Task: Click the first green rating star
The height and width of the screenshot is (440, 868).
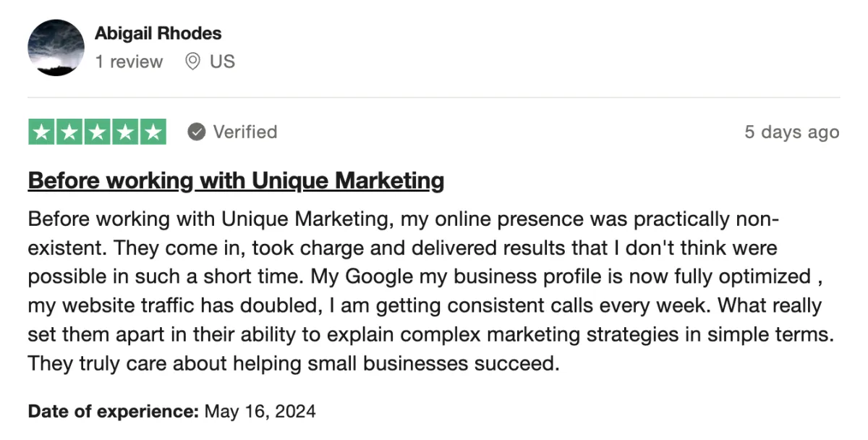Action: (x=42, y=132)
